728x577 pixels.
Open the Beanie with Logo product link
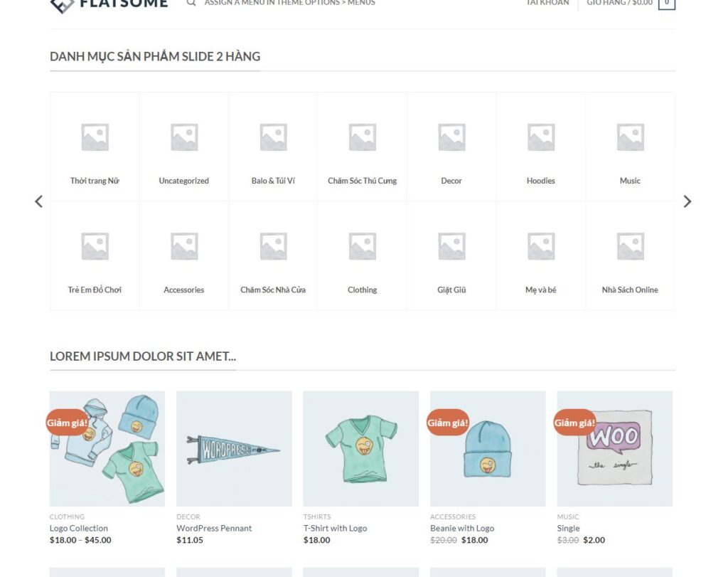click(x=462, y=528)
